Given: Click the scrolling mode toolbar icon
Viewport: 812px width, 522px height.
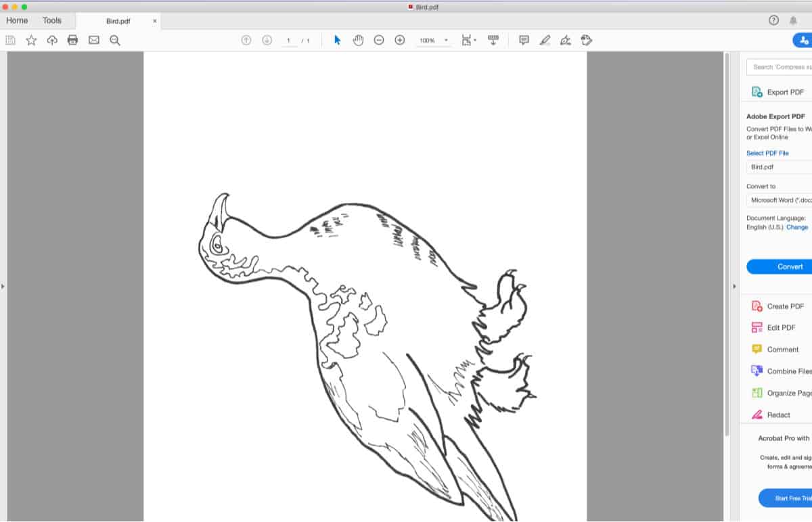Looking at the screenshot, I should click(493, 41).
